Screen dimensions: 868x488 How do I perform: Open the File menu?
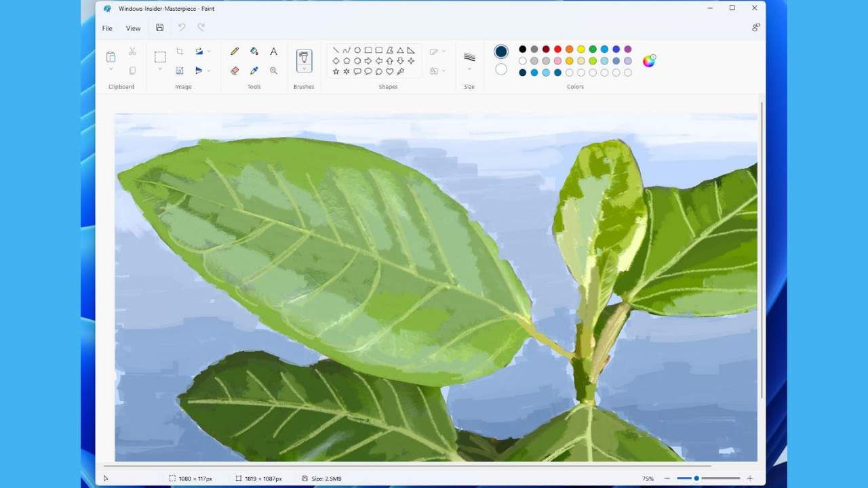click(107, 28)
